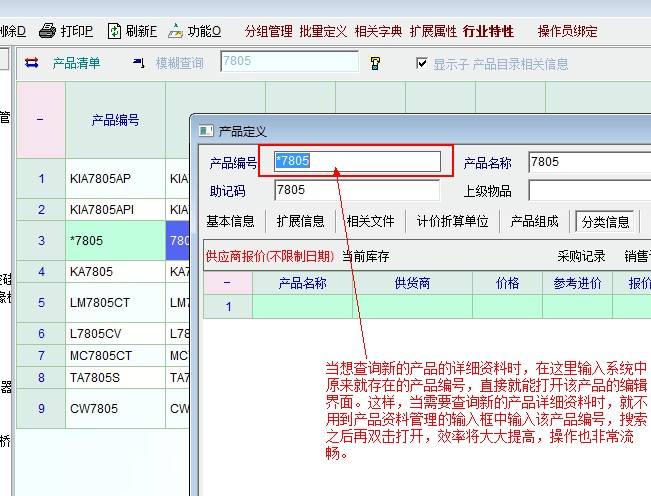Open the 分组管理 menu
Image resolution: width=651 pixels, height=496 pixels.
(x=267, y=31)
